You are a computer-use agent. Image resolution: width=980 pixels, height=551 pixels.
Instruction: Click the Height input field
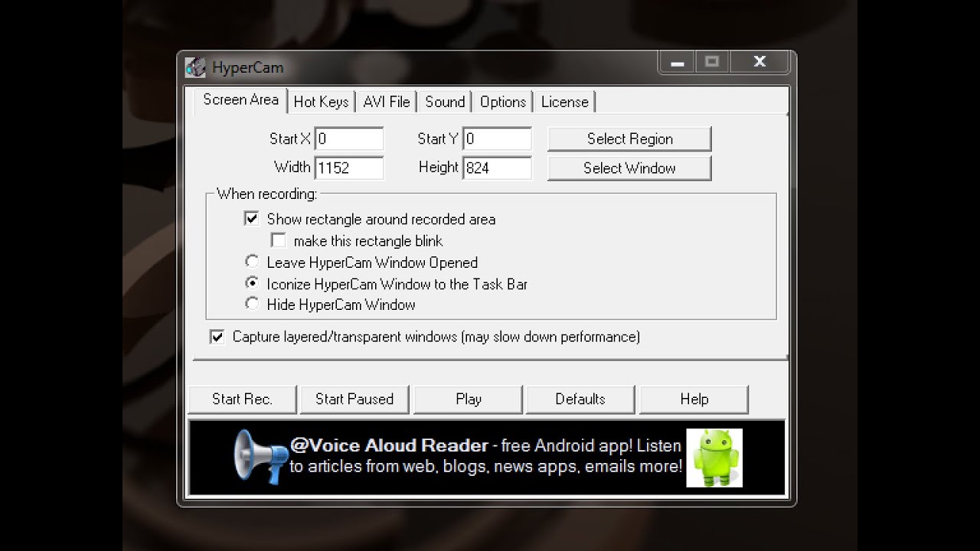pos(497,168)
